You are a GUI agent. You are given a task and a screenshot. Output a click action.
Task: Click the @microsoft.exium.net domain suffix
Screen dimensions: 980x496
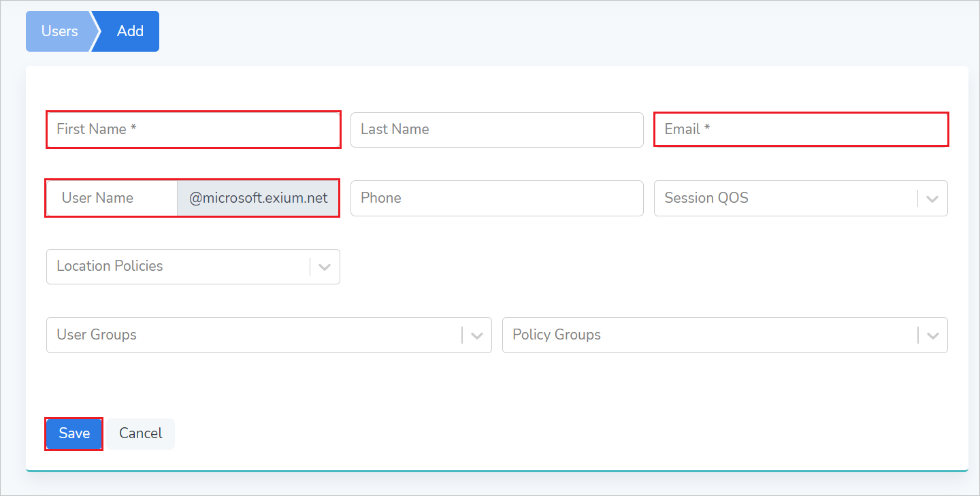coord(257,198)
